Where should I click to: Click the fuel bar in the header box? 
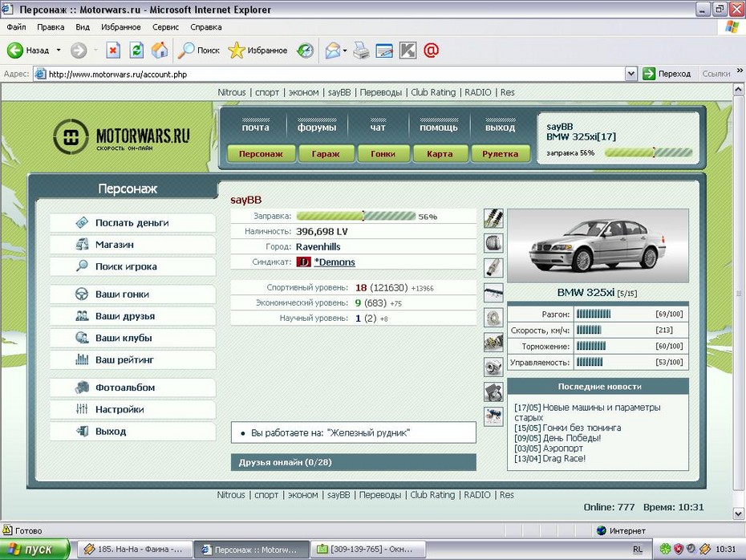(x=648, y=152)
